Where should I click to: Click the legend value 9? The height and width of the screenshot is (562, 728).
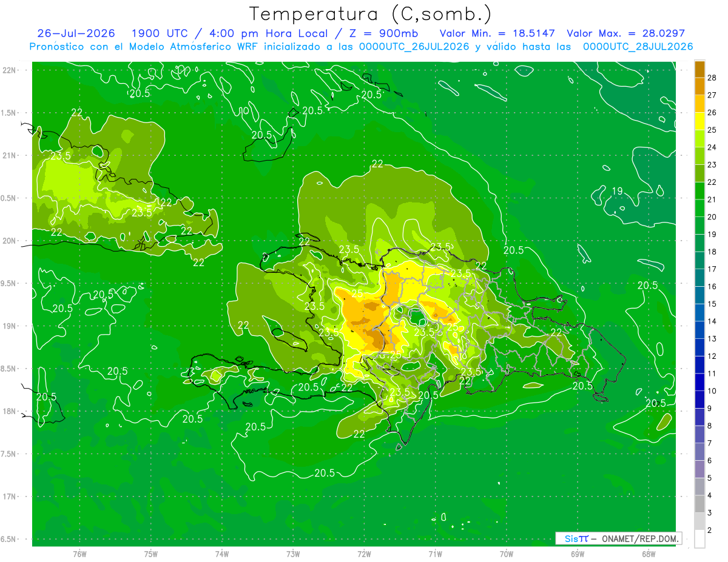710,408
